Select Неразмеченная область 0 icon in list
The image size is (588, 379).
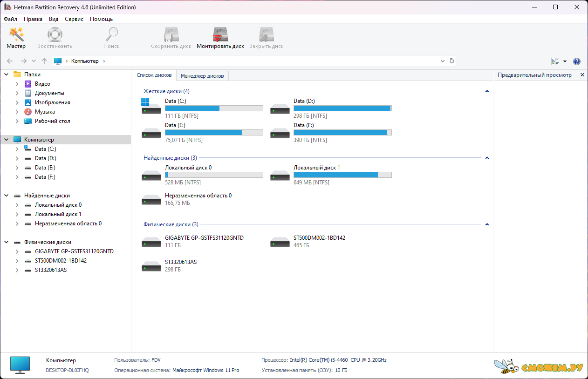click(151, 200)
